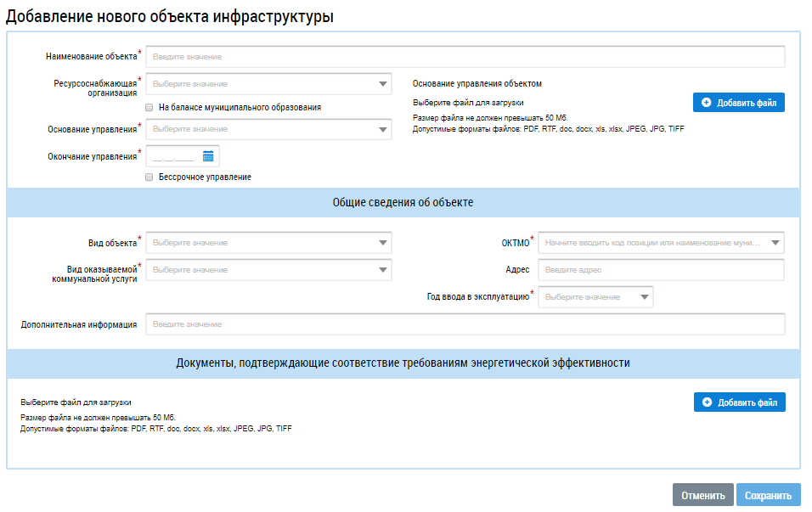812x512 pixels.
Task: Open the calendar picker for Окончание управления
Action: 208,156
